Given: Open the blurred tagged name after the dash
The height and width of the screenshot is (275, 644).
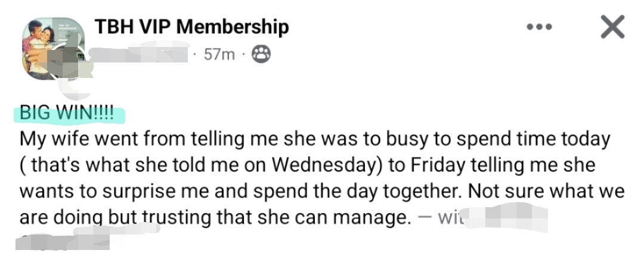Looking at the screenshot, I should click(x=507, y=217).
